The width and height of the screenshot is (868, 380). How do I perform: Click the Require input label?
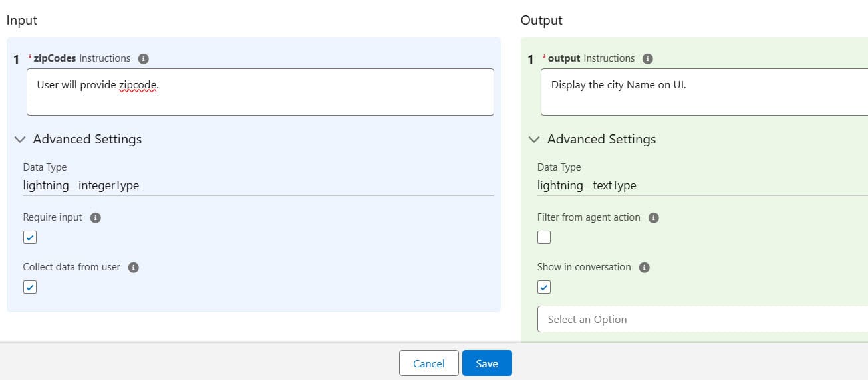(x=53, y=217)
